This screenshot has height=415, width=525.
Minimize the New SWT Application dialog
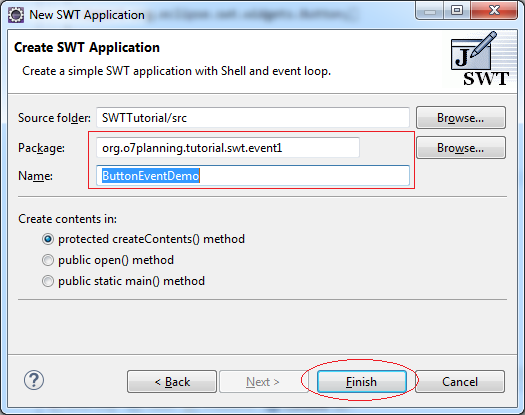pyautogui.click(x=430, y=11)
